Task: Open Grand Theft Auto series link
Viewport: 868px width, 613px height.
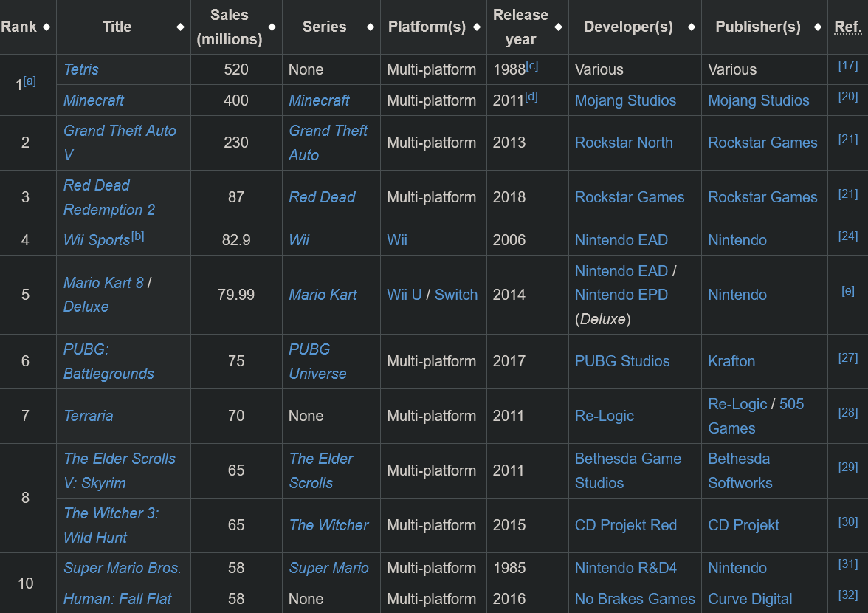Action: pos(328,143)
